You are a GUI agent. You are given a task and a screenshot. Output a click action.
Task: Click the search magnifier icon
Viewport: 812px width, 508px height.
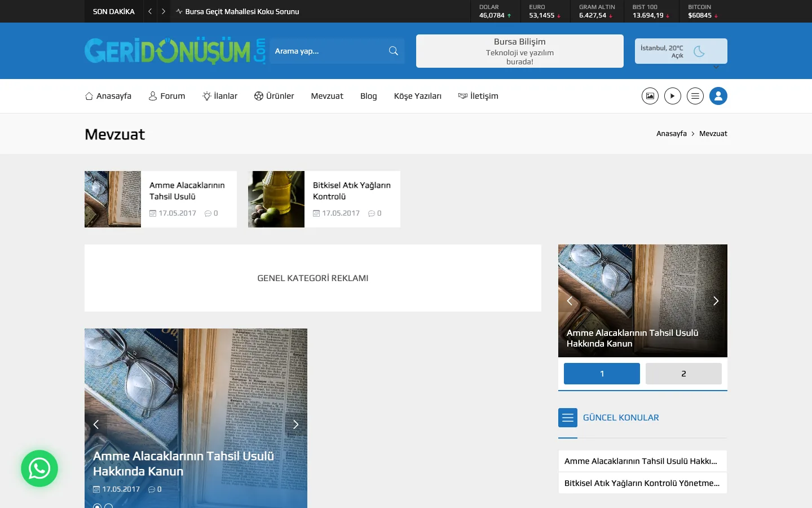394,51
